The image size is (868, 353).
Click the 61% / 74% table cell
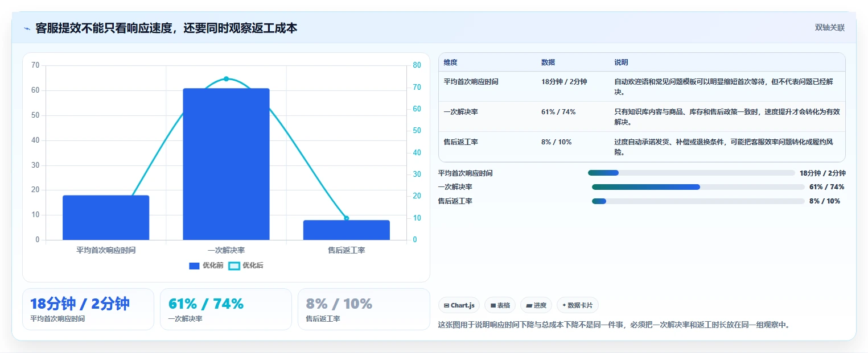pos(558,112)
